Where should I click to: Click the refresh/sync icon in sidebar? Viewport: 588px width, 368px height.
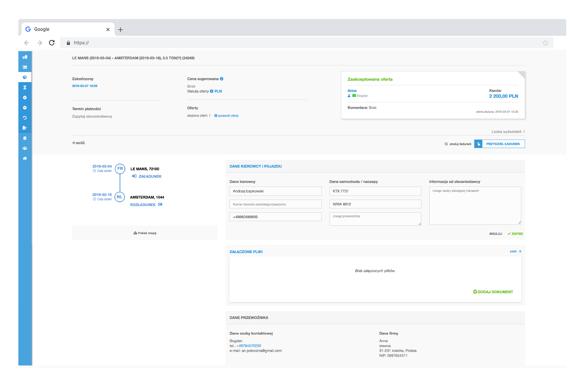point(25,118)
